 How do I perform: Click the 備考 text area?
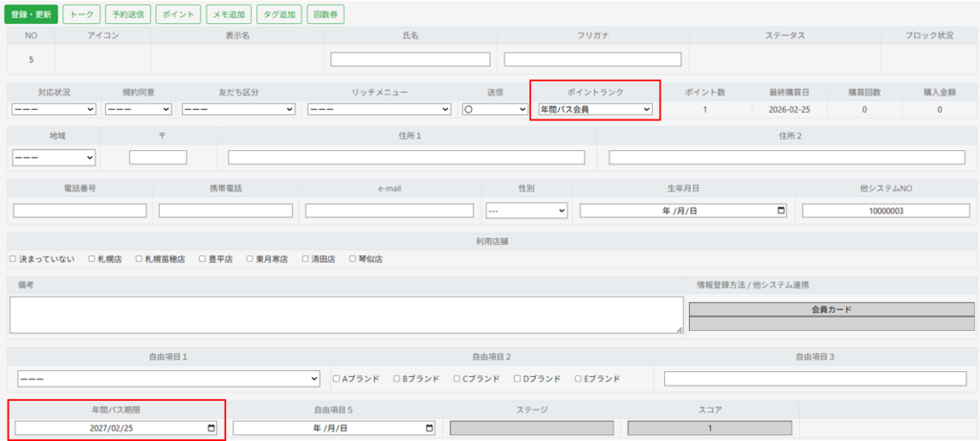[346, 315]
